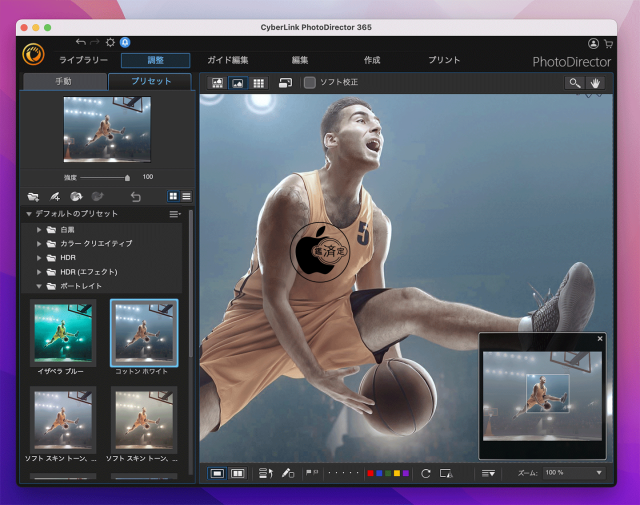Click the navigator display icon in bottom bar
The image size is (640, 505).
pos(446,473)
